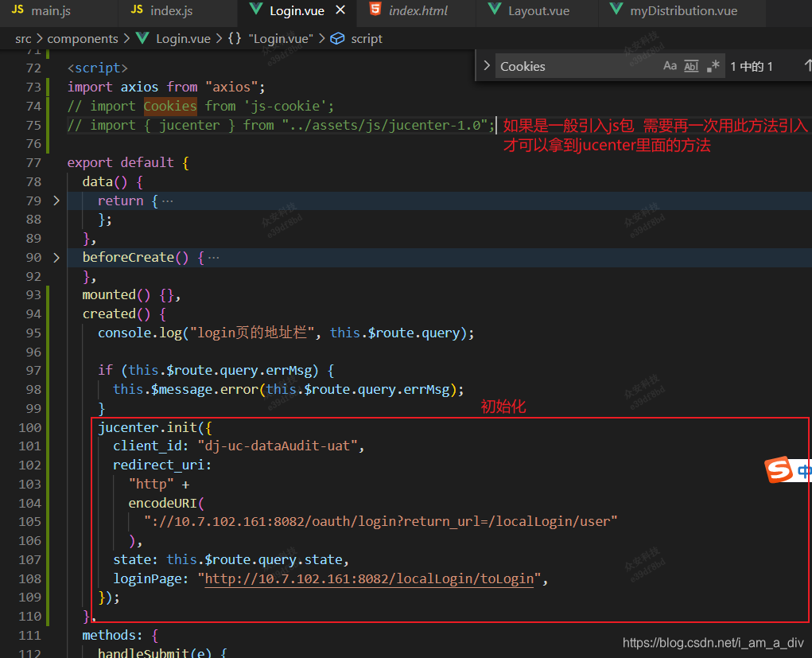Click this.$route.query.state on line 107
Viewport: 812px width, 658px height.
coord(254,559)
